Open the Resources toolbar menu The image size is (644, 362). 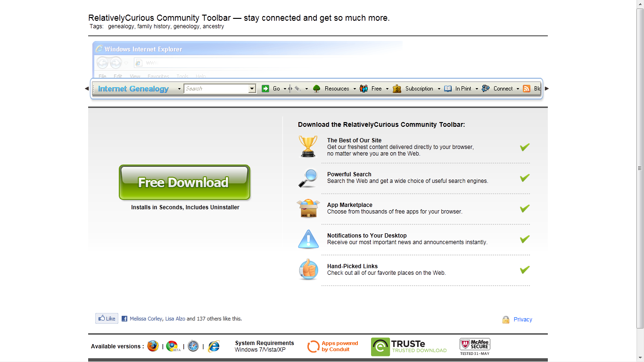[x=337, y=89]
